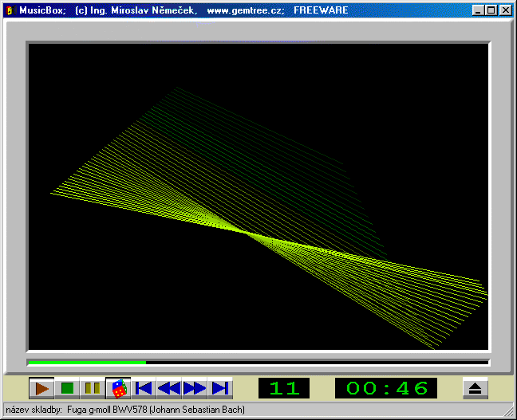Click the track number 11 display
Viewport: 517px width, 420px height.
[x=284, y=388]
